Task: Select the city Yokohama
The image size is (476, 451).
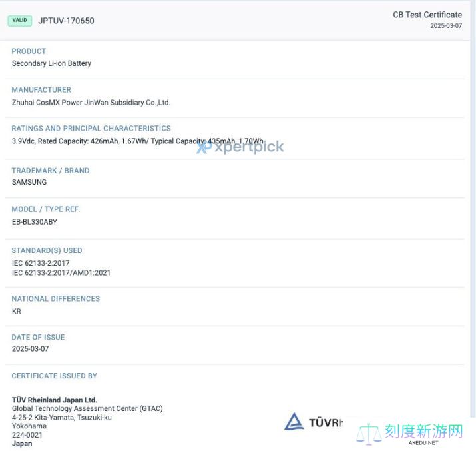Action: coord(29,426)
